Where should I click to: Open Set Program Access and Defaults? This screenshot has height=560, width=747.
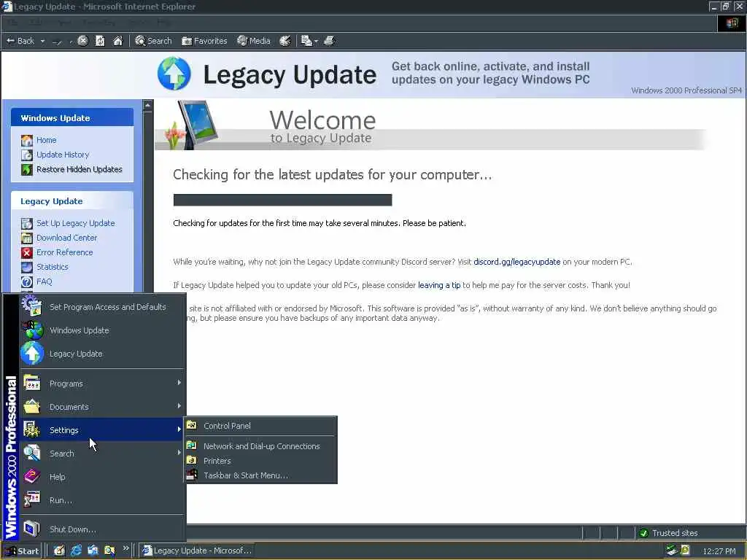click(102, 307)
